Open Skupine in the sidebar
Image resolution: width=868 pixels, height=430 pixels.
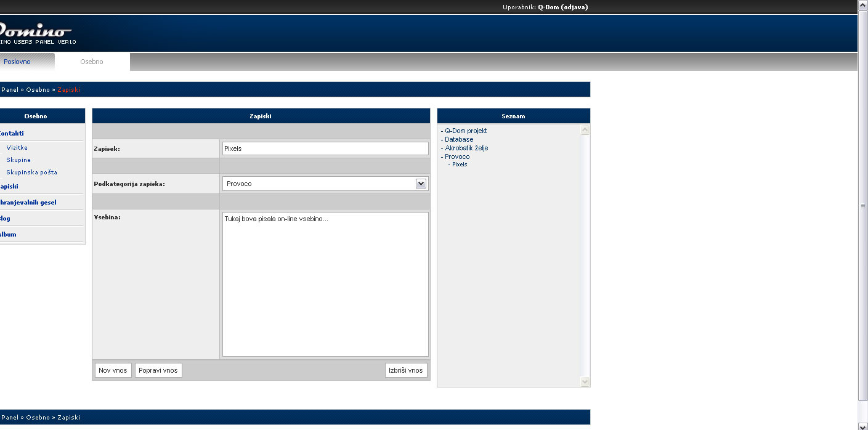pos(18,160)
